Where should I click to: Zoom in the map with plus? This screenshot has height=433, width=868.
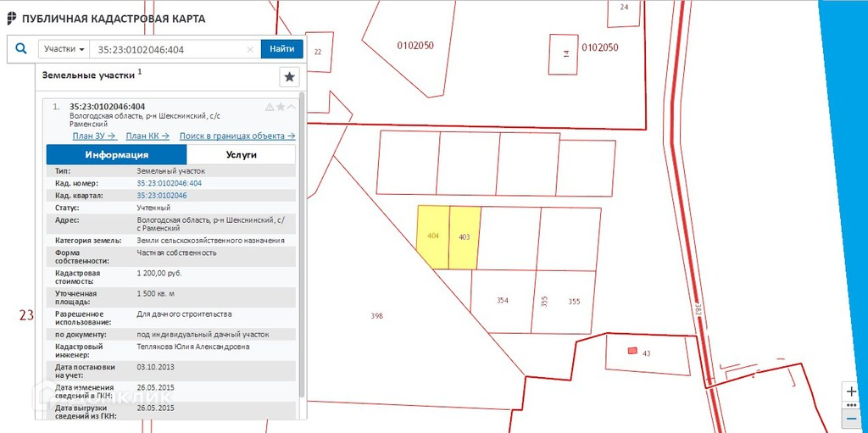(x=851, y=391)
